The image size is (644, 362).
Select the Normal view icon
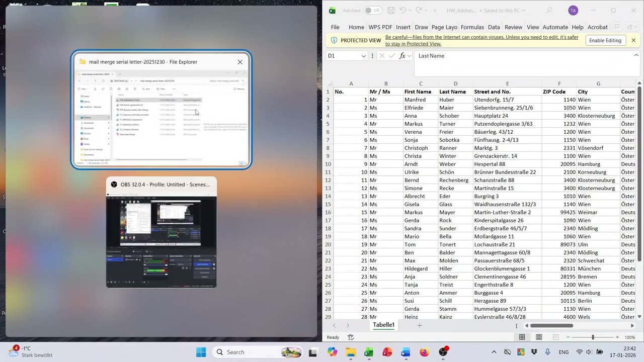click(522, 337)
